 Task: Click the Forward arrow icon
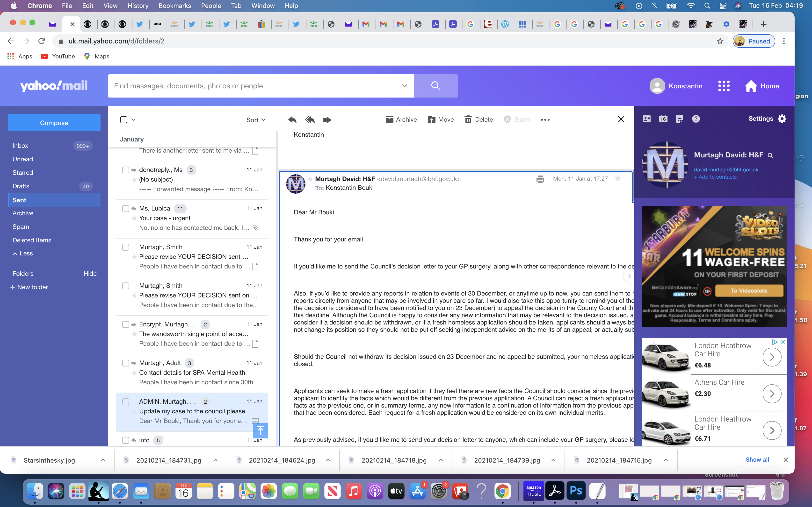[x=327, y=120]
